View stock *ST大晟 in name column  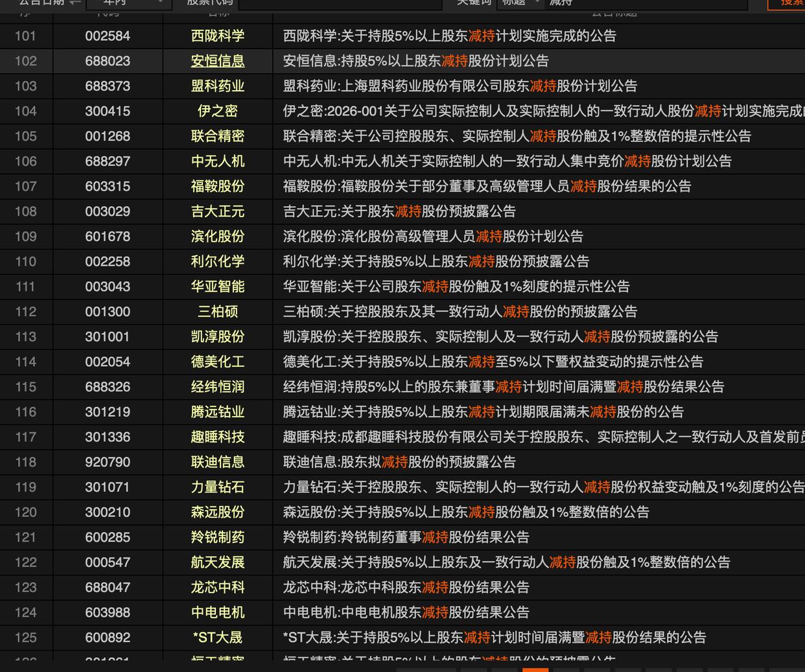coord(218,638)
